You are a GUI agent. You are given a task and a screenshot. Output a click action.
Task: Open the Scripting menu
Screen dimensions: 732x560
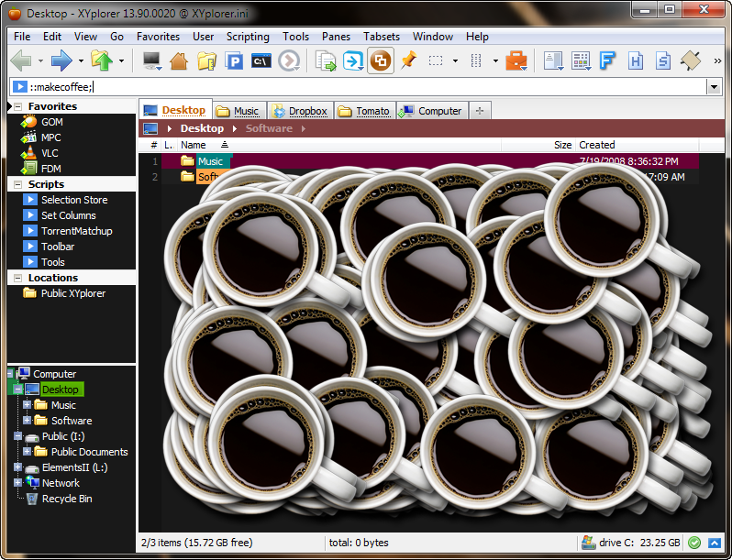click(x=248, y=37)
